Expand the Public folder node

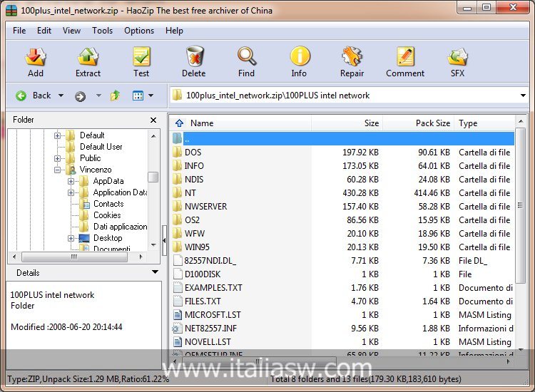pos(57,158)
